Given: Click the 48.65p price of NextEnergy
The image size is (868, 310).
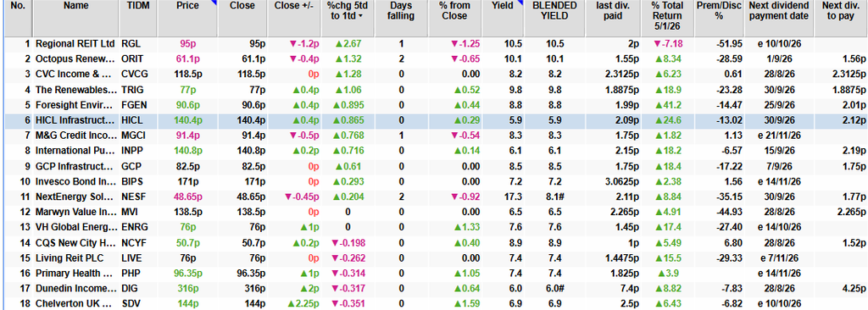Looking at the screenshot, I should coord(187,197).
